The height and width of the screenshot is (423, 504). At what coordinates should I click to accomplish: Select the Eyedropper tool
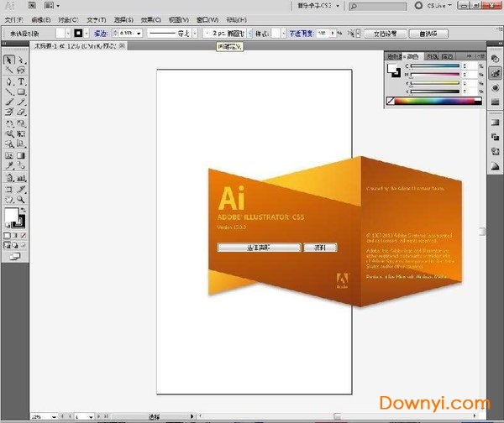coord(9,166)
